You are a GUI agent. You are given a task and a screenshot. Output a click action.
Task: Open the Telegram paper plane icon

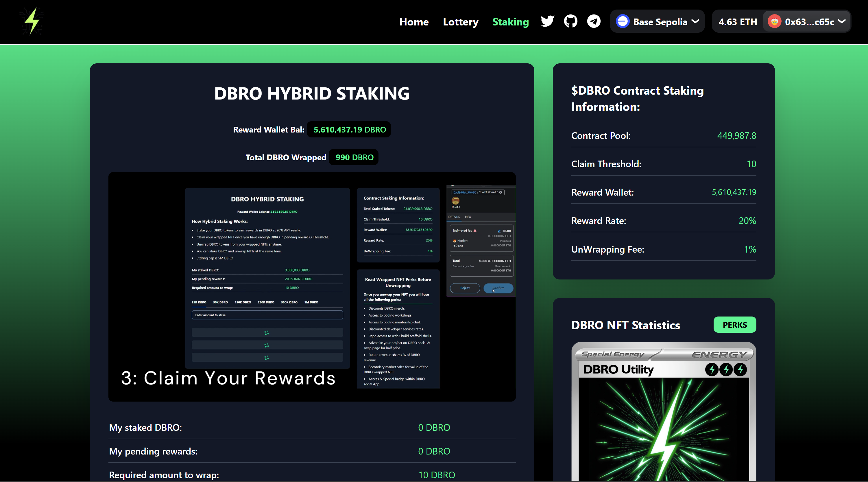(594, 21)
